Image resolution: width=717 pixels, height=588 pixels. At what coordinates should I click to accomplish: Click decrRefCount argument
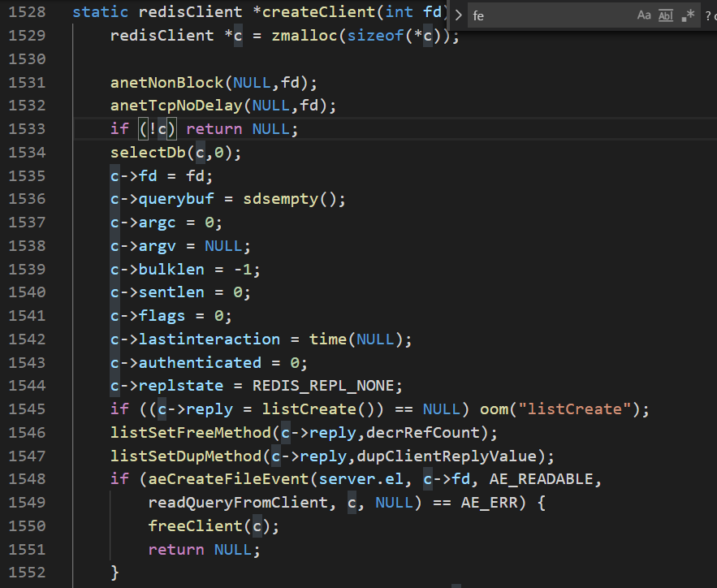tap(422, 433)
